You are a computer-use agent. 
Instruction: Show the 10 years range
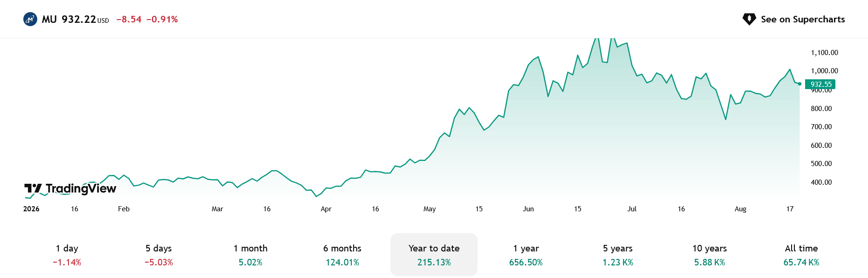710,255
